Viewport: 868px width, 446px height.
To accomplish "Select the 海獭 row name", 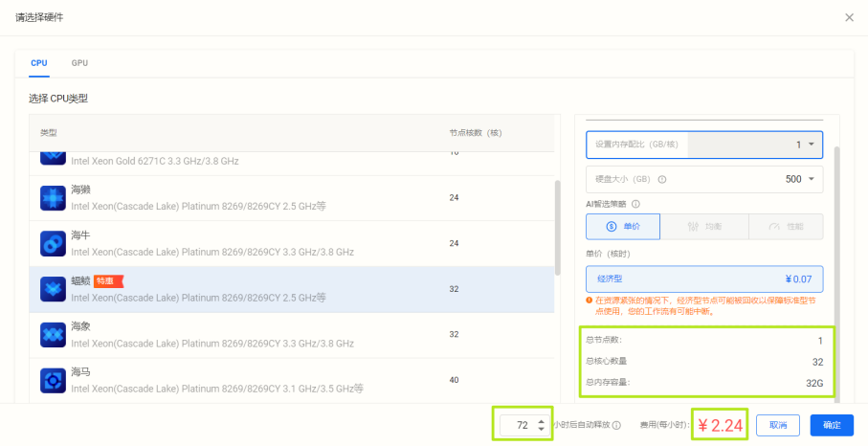I will click(x=80, y=190).
